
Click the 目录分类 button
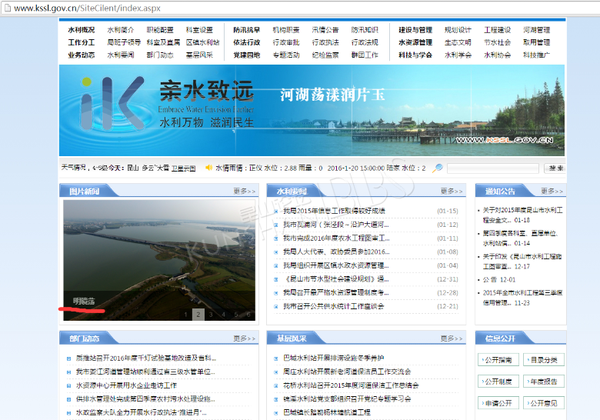(x=544, y=360)
